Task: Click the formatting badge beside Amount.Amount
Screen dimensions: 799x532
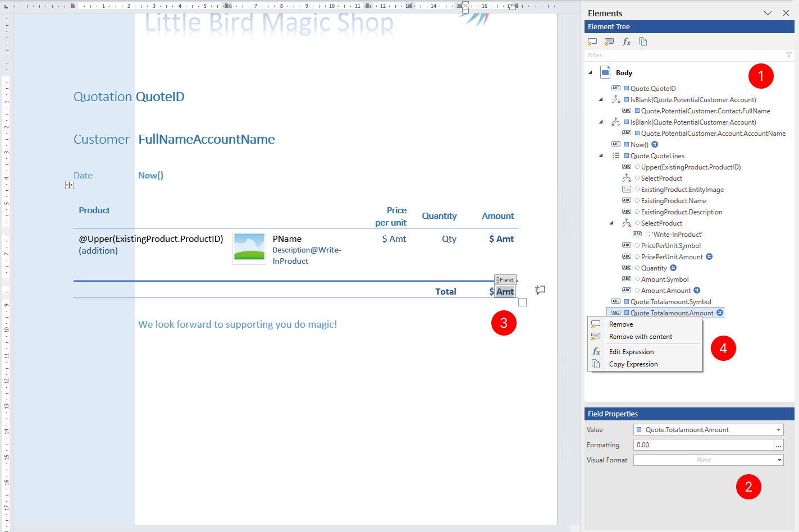Action: [697, 290]
